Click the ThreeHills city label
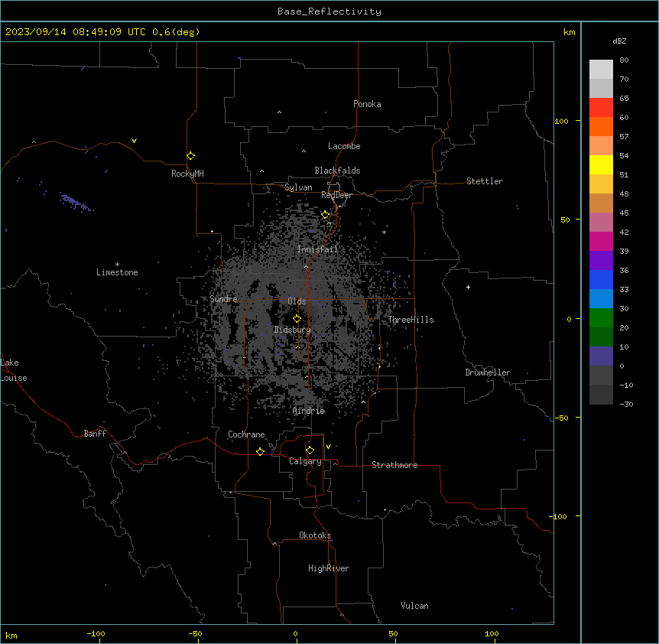Image resolution: width=659 pixels, height=644 pixels. 411,320
